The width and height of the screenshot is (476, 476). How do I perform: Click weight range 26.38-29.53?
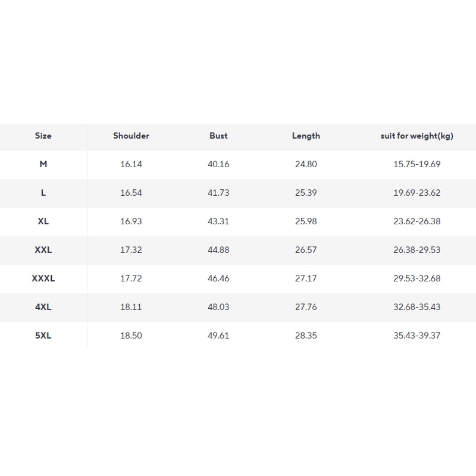pos(416,250)
